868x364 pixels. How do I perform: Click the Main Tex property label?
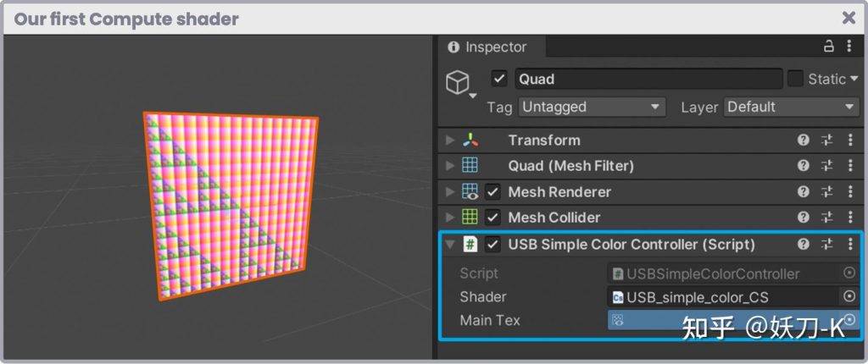click(x=489, y=320)
